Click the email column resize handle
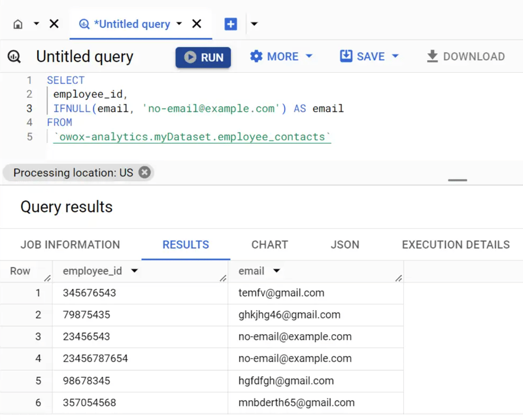This screenshot has height=420, width=523. tap(398, 278)
